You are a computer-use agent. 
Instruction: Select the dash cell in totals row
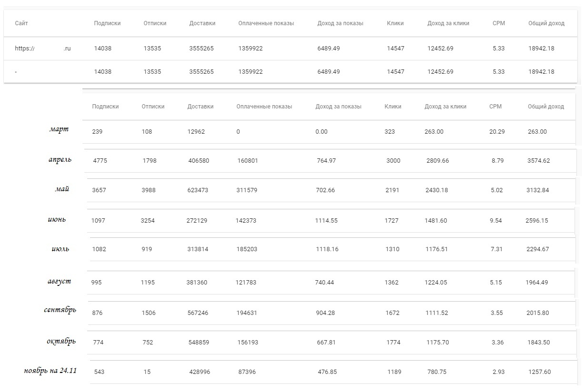click(x=16, y=72)
